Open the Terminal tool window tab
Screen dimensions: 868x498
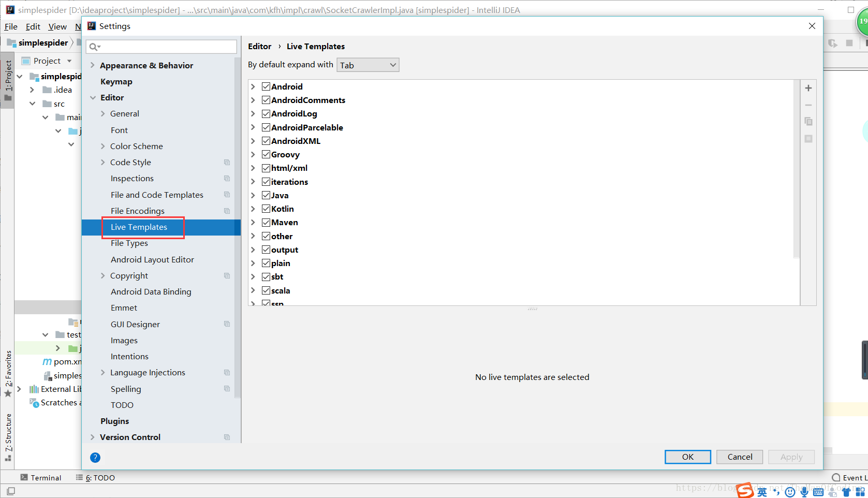41,478
